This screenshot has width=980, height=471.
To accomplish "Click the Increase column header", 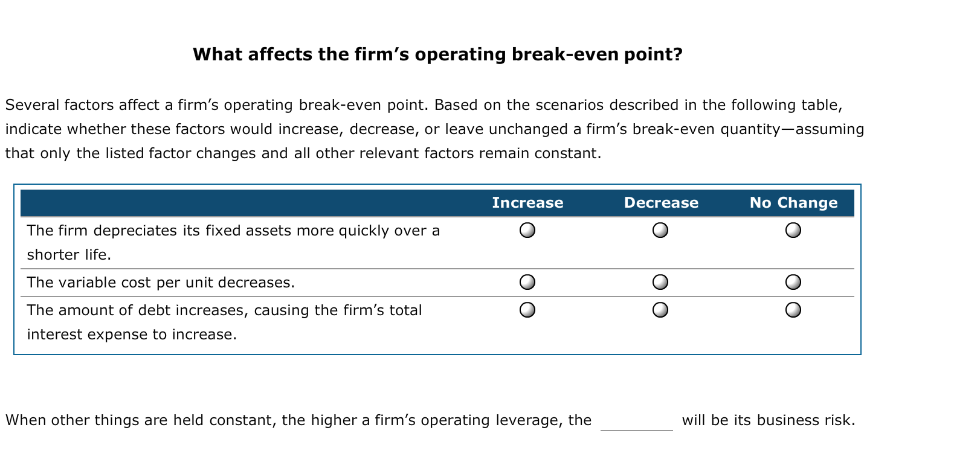I will [527, 203].
